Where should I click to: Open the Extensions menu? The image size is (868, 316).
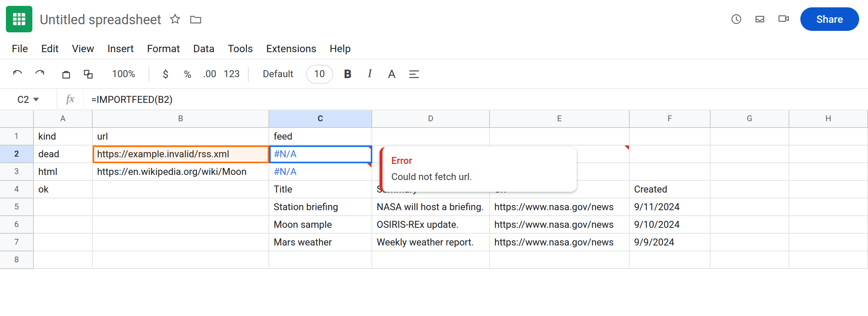(291, 49)
